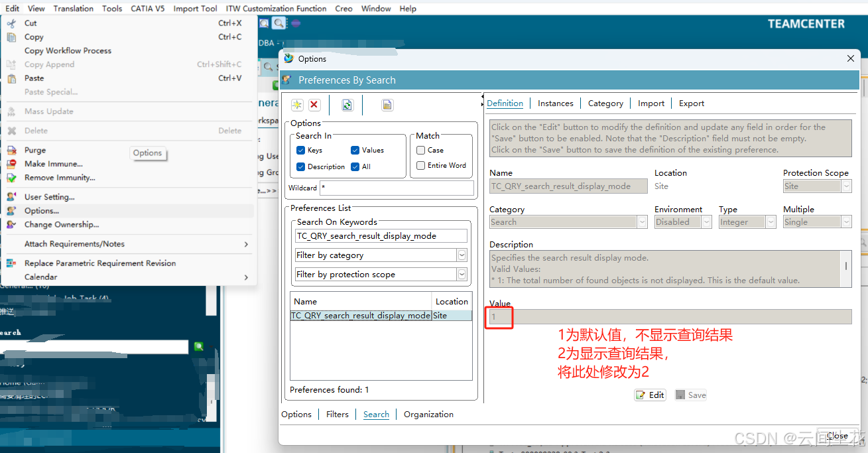Screen dimensions: 868x453
Task: Open the Tools menu
Action: [x=112, y=9]
